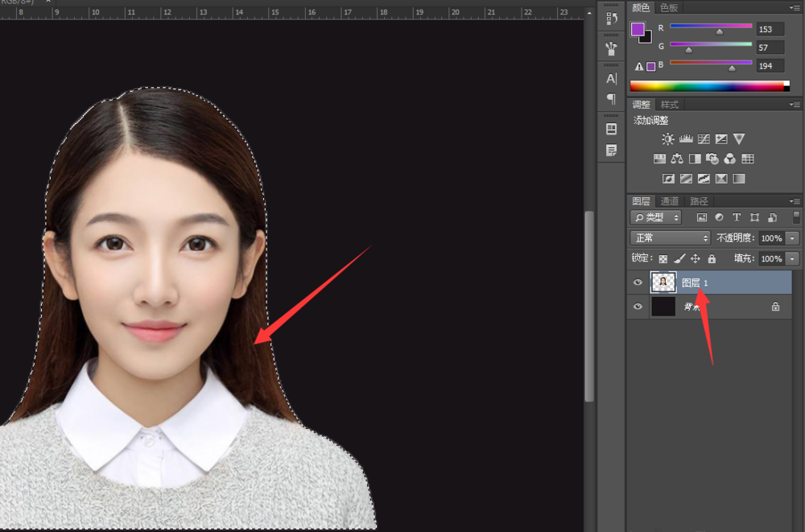Open the 不透明度 opacity dropdown arrow
The height and width of the screenshot is (532, 805).
coord(792,238)
